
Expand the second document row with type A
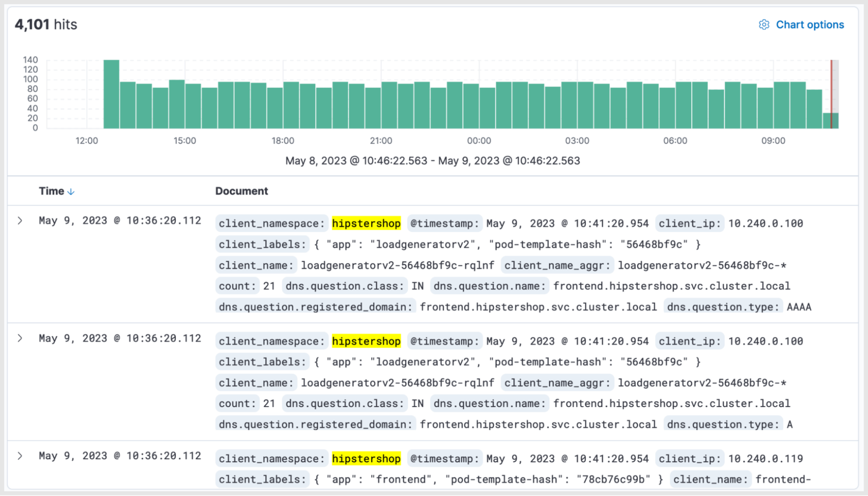[x=20, y=338]
